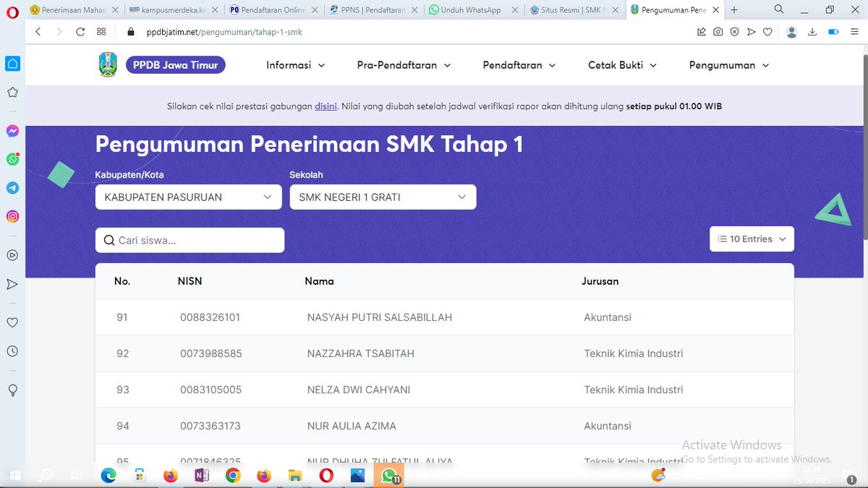The width and height of the screenshot is (868, 488).
Task: Expand the Cetak Bukti menu
Action: [x=622, y=65]
